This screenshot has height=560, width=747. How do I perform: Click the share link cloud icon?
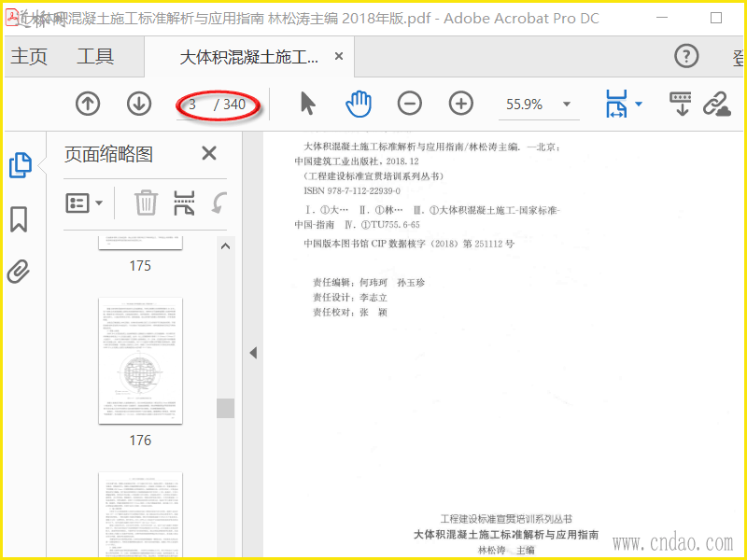point(717,104)
